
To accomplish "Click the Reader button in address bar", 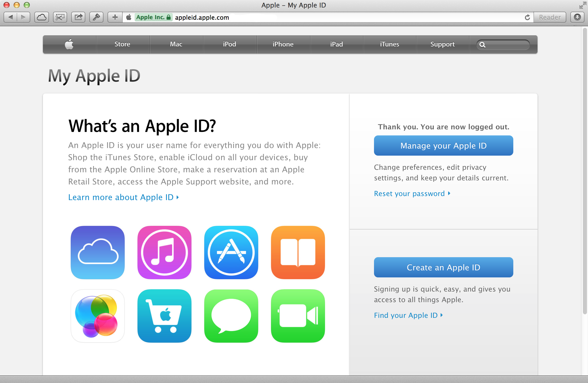I will (x=550, y=17).
